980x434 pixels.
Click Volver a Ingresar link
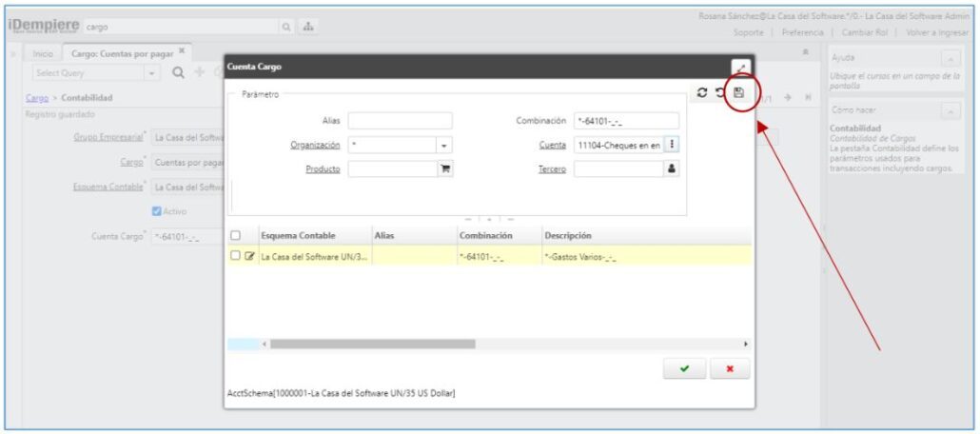click(936, 32)
